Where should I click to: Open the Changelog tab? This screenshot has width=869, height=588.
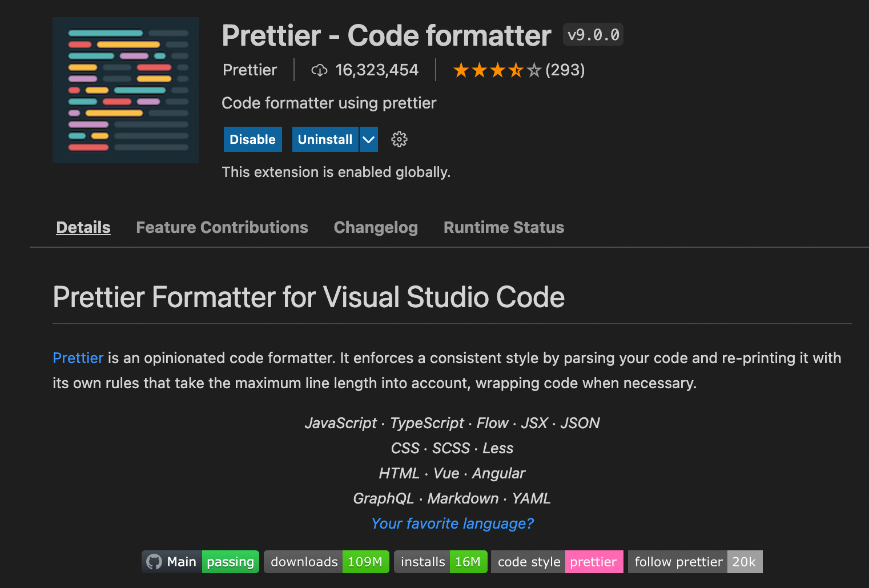click(x=376, y=227)
